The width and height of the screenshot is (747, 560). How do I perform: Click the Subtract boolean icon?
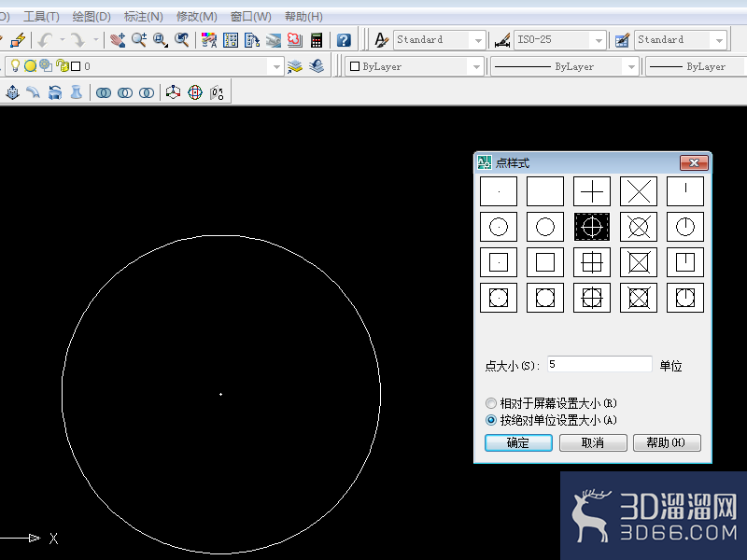tap(125, 92)
